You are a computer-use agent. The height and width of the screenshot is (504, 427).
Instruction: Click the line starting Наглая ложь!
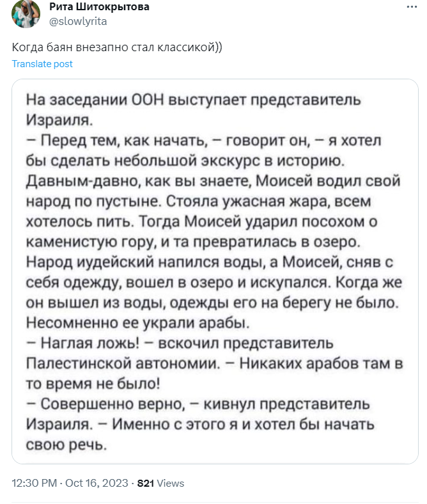180,343
